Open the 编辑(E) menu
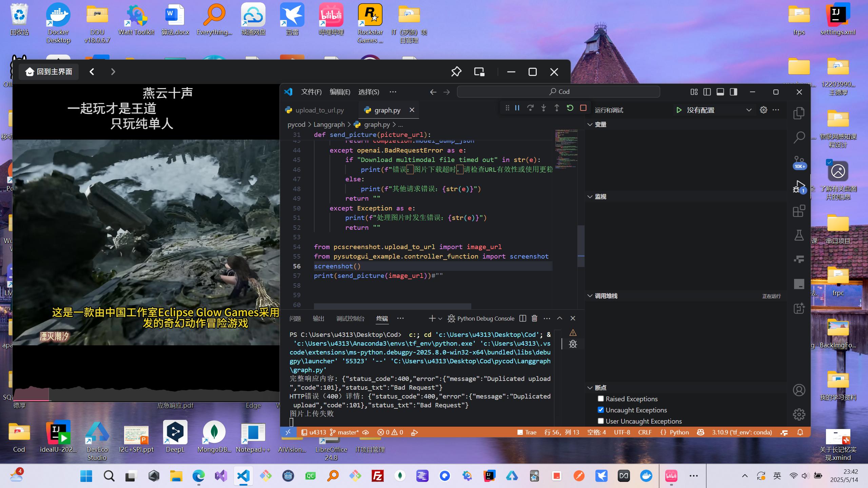 (x=340, y=92)
